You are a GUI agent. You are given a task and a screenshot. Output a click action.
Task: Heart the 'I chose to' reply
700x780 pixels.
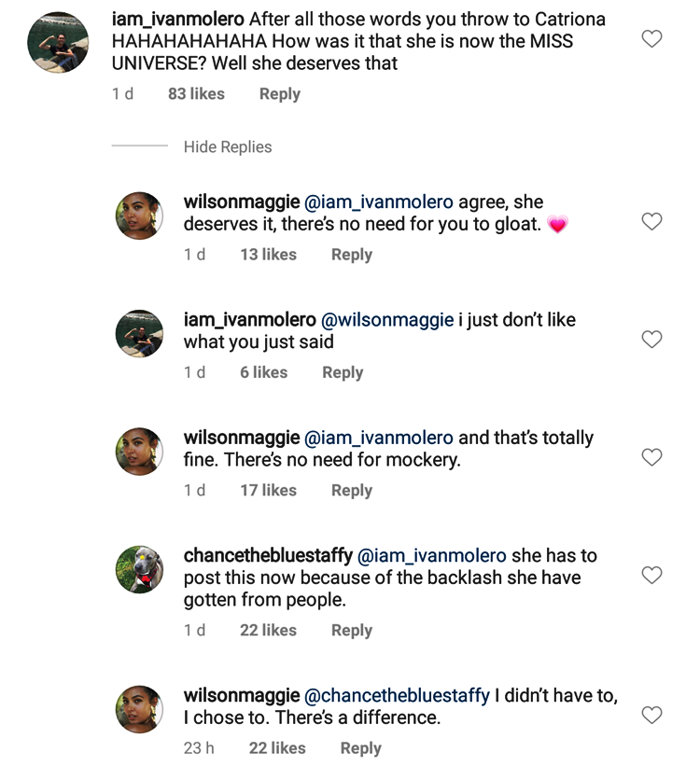[652, 716]
